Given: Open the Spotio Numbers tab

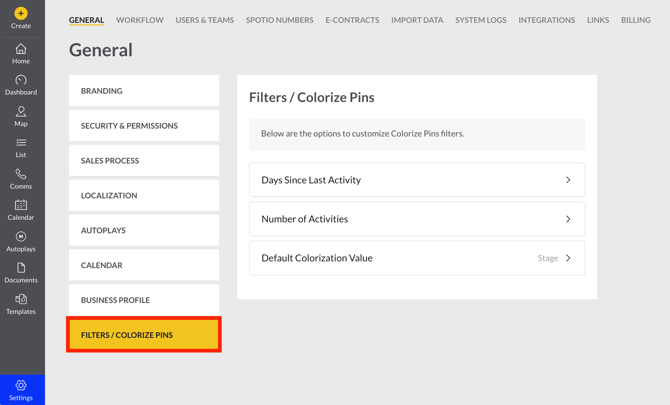Looking at the screenshot, I should [x=279, y=20].
